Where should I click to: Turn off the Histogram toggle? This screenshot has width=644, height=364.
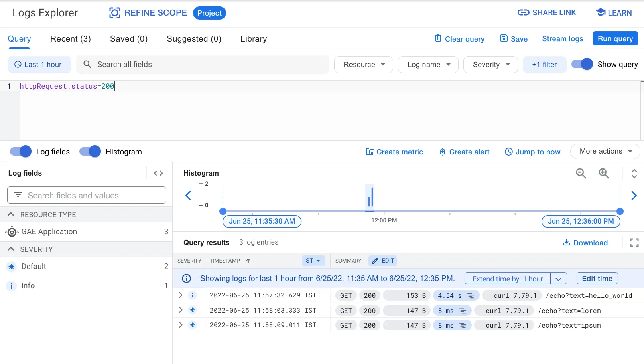90,151
